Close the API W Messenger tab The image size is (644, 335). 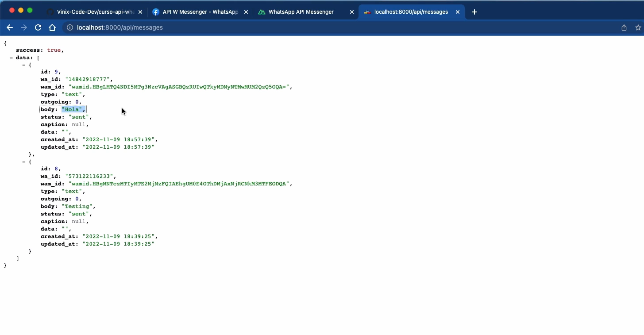click(x=246, y=12)
